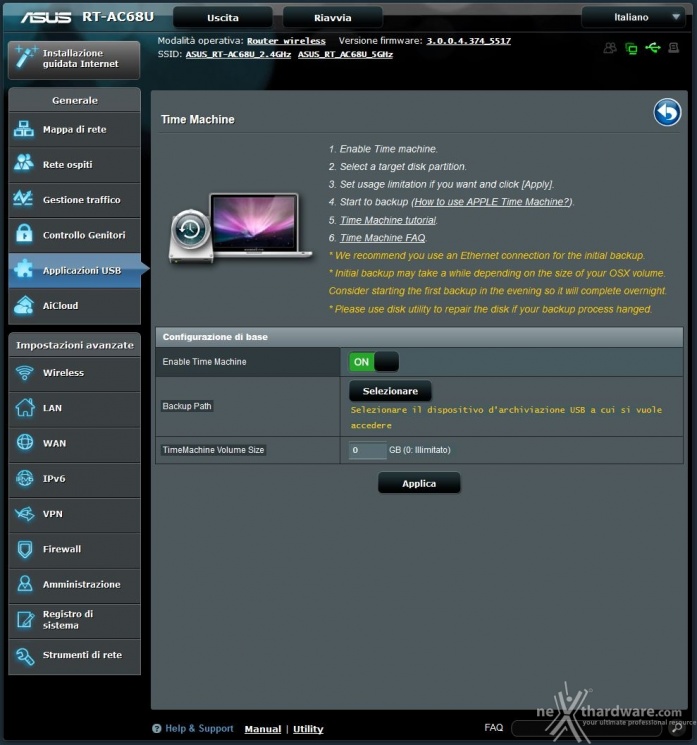Click the Applica button
The height and width of the screenshot is (745, 697).
[419, 483]
